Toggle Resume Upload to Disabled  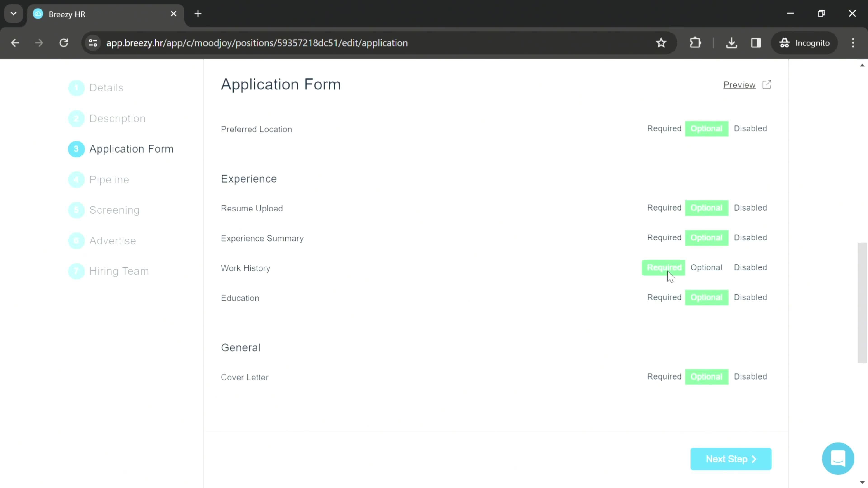pos(750,207)
